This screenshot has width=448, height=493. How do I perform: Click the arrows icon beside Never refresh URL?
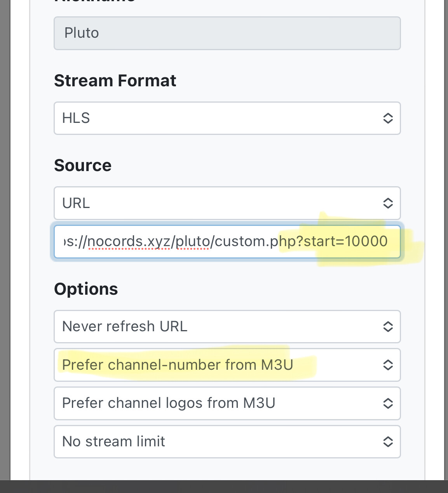tap(388, 327)
